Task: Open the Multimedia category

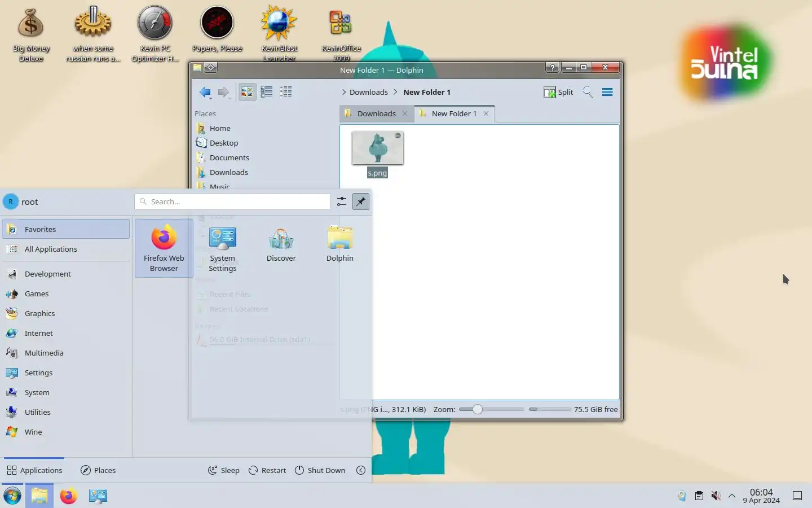Action: point(66,353)
